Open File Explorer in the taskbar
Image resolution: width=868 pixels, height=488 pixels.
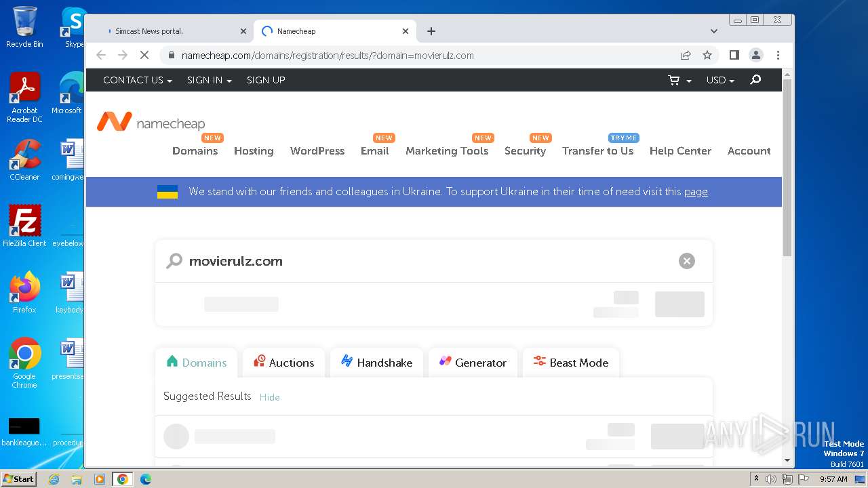coord(77,479)
